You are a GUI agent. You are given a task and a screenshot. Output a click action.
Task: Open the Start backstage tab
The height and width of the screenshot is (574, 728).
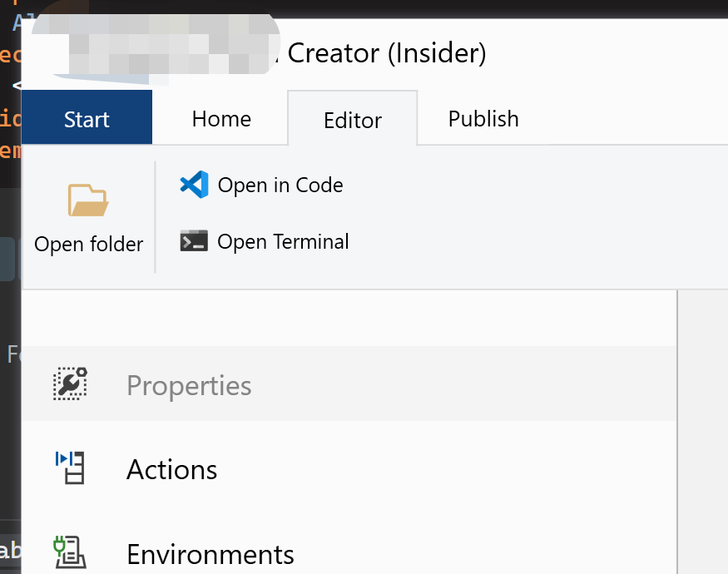click(87, 119)
